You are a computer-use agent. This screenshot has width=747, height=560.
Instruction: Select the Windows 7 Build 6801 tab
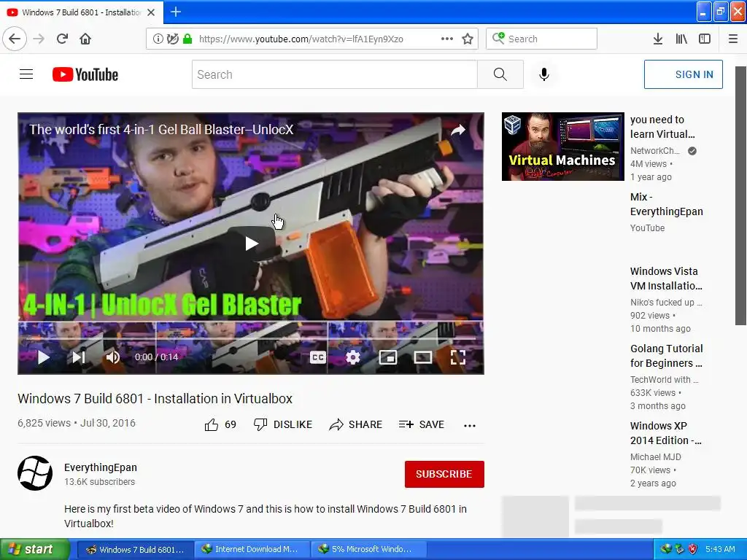tap(81, 12)
